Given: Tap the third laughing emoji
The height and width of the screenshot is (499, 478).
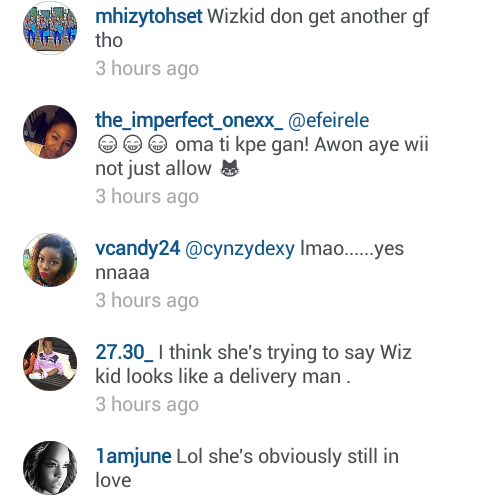Looking at the screenshot, I should click(157, 145).
